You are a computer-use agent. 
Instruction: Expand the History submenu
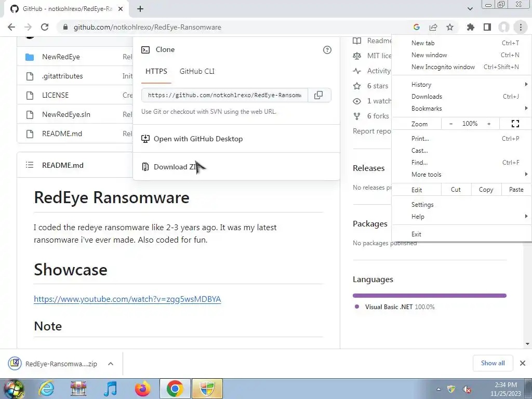(461, 85)
